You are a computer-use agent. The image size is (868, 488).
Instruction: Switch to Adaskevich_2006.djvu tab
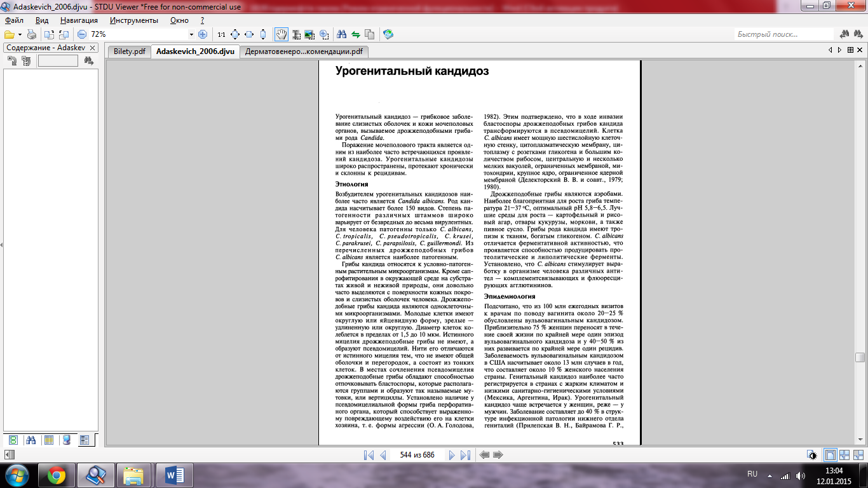pyautogui.click(x=195, y=51)
